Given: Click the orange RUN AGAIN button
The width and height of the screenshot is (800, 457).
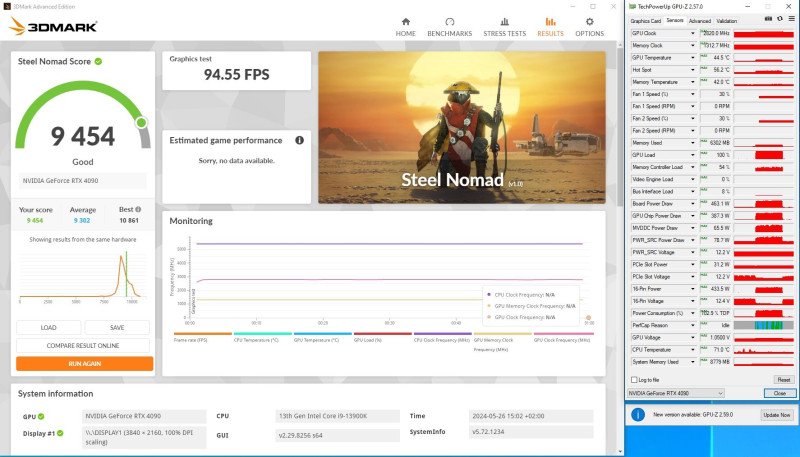Looking at the screenshot, I should point(85,364).
